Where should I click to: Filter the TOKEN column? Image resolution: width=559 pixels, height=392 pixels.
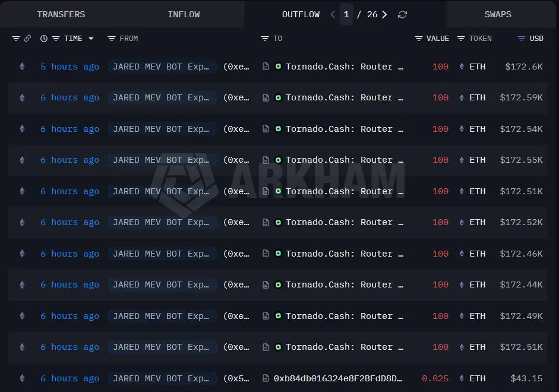click(460, 39)
